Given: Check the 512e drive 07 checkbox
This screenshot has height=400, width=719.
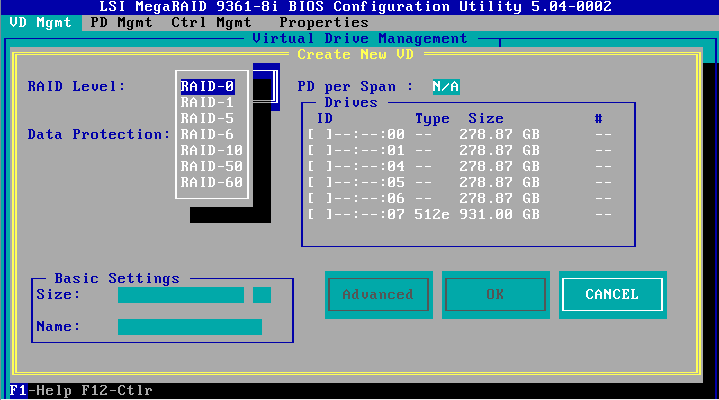Looking at the screenshot, I should click(x=320, y=215).
